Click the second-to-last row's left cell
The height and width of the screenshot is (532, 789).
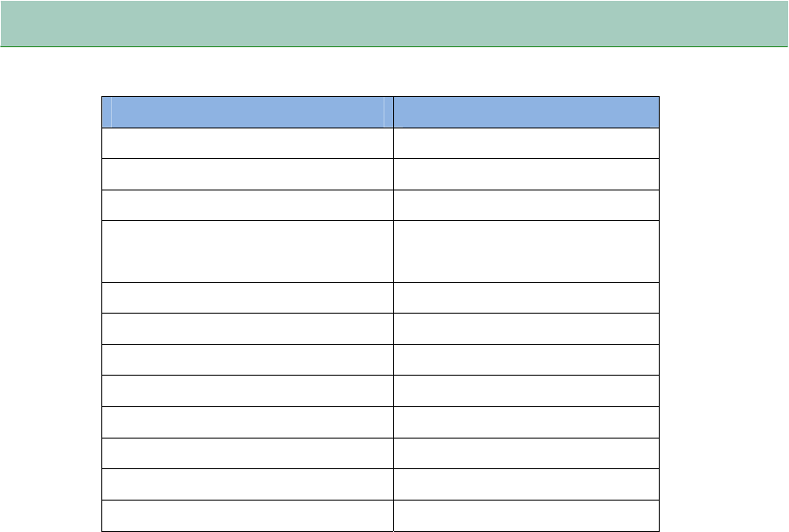click(x=247, y=484)
